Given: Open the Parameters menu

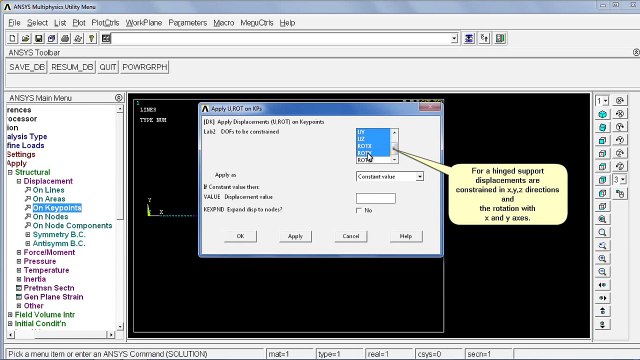Looking at the screenshot, I should (x=188, y=23).
